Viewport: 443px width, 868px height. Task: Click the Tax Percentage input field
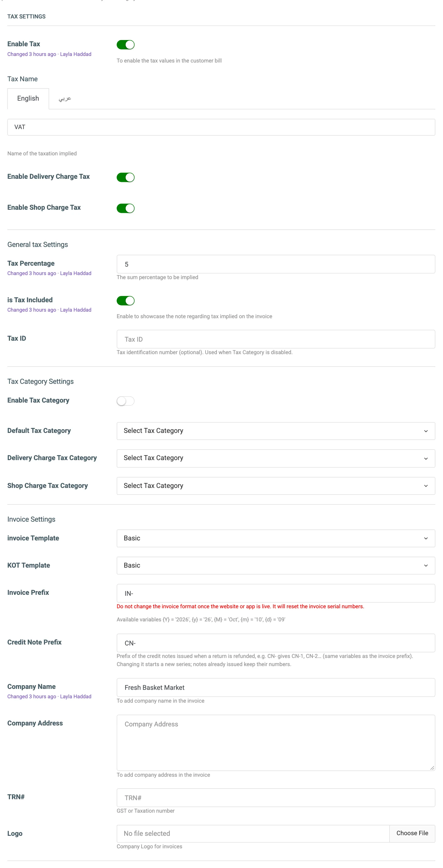point(276,264)
